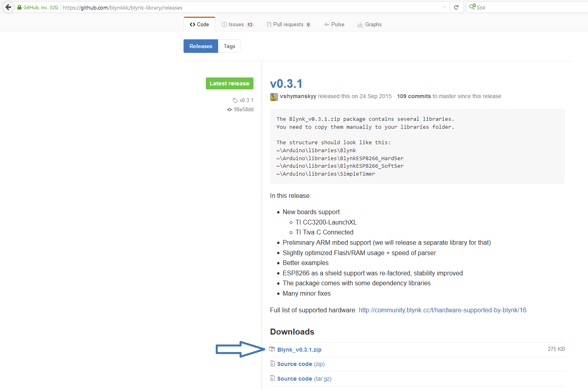Click the "package comes with some dependency libraries" bullet

356,283
